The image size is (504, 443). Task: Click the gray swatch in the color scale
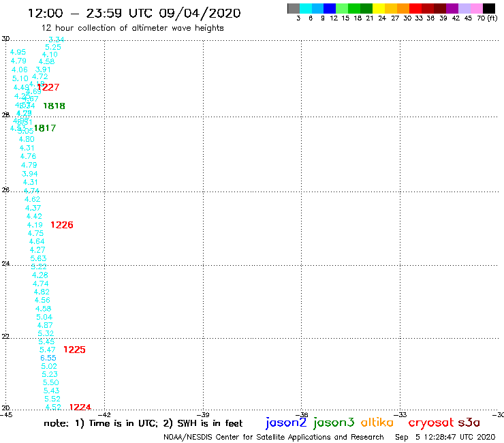click(294, 9)
